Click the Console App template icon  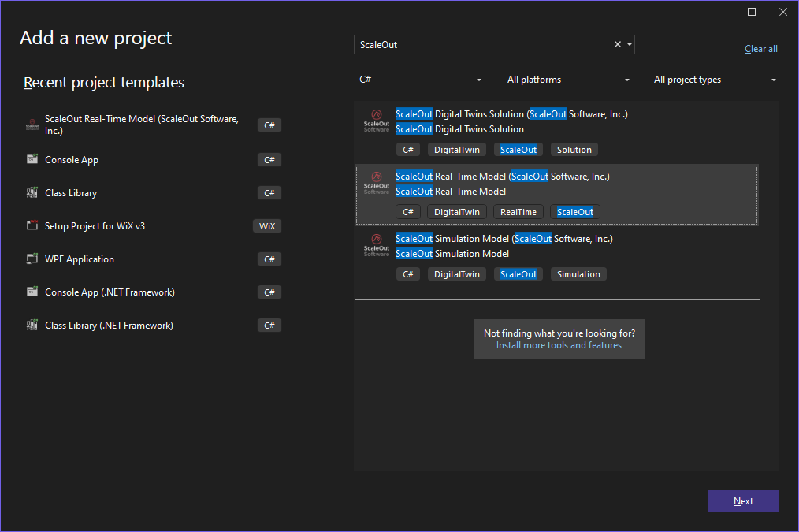pyautogui.click(x=32, y=159)
